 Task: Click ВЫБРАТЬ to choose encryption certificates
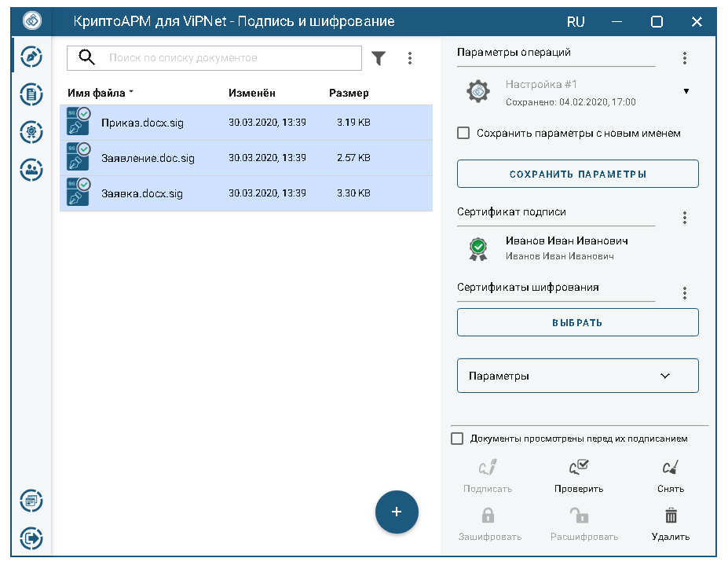(x=577, y=322)
